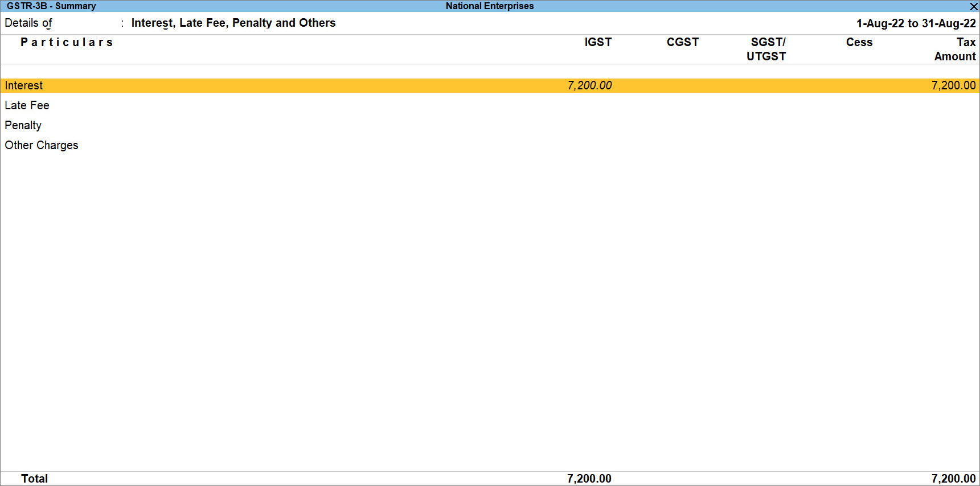Click the Interest Tax Amount 7,200.00

953,85
